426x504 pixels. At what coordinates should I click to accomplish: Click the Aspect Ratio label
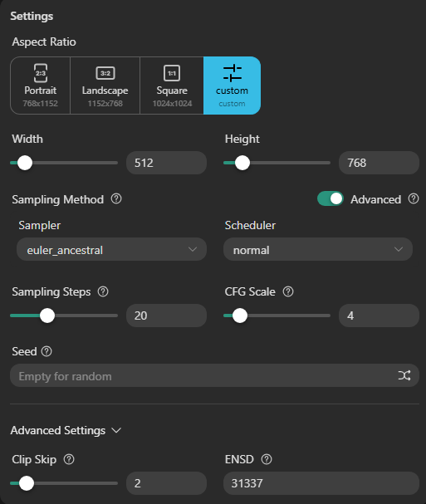pos(44,42)
